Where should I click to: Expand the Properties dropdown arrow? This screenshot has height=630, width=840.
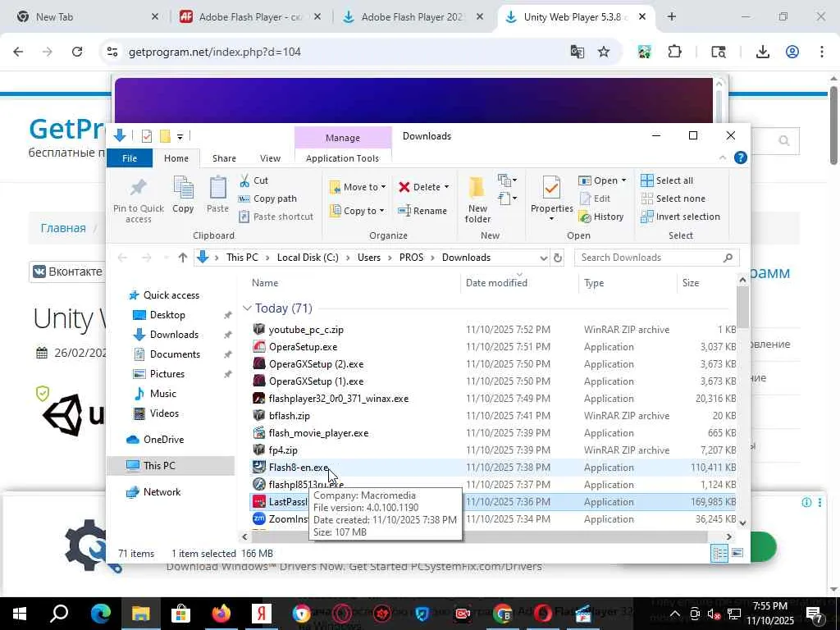tap(551, 218)
